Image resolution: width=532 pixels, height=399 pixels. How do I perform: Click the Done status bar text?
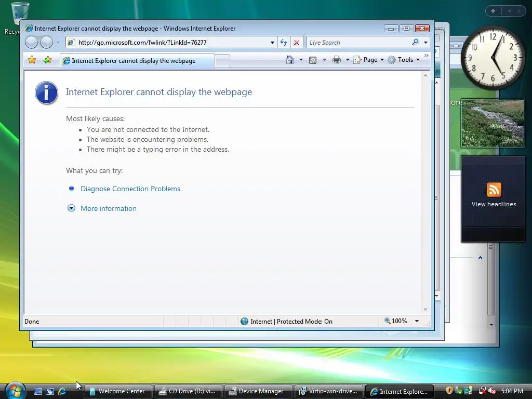click(32, 321)
